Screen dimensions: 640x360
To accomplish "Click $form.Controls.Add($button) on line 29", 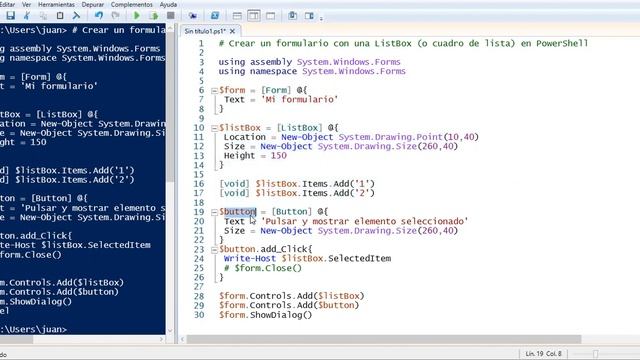I will click(x=289, y=305).
